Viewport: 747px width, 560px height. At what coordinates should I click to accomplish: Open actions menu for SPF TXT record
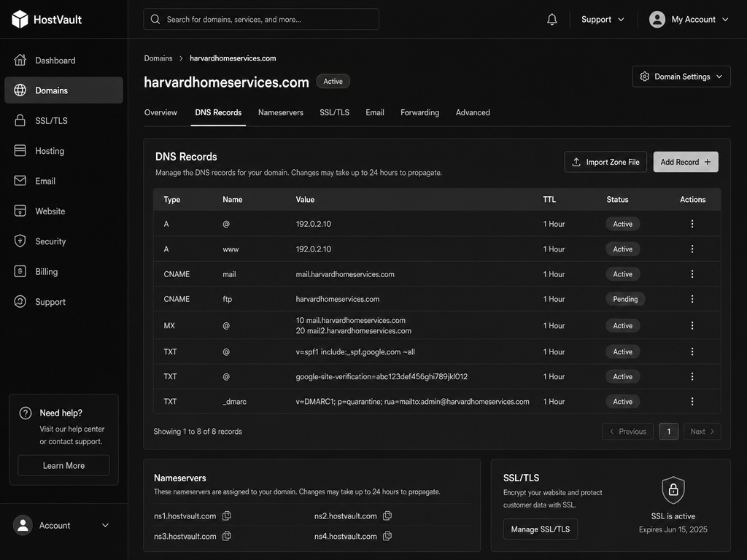coord(692,351)
